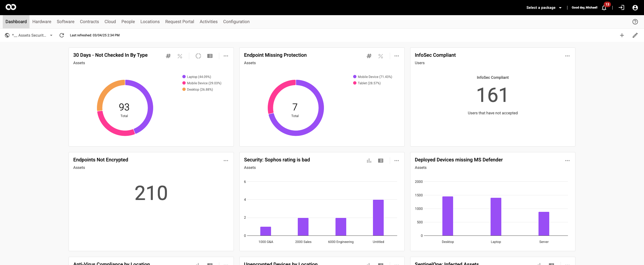
Task: Click the plus add widget icon
Action: 622,35
